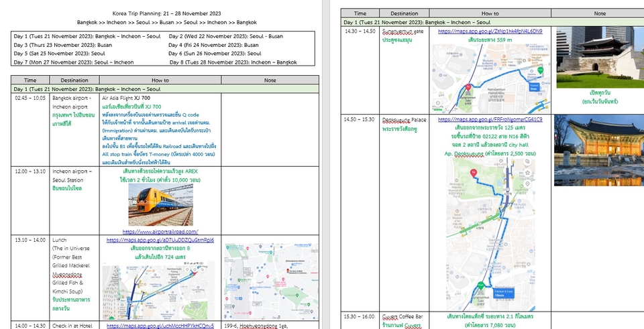The image size is (644, 329).
Task: Click the title 'Korea Trip Planning: 21 – 28 November 2023'
Action: (x=167, y=13)
